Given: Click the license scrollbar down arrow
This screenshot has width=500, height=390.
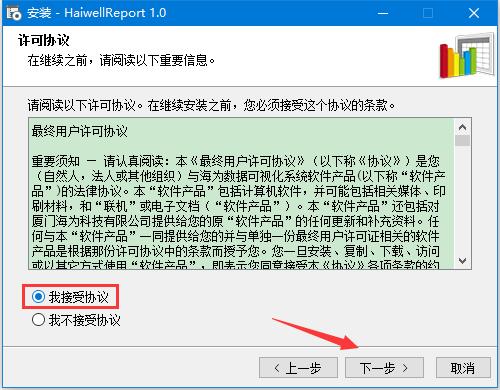Looking at the screenshot, I should 462,261.
